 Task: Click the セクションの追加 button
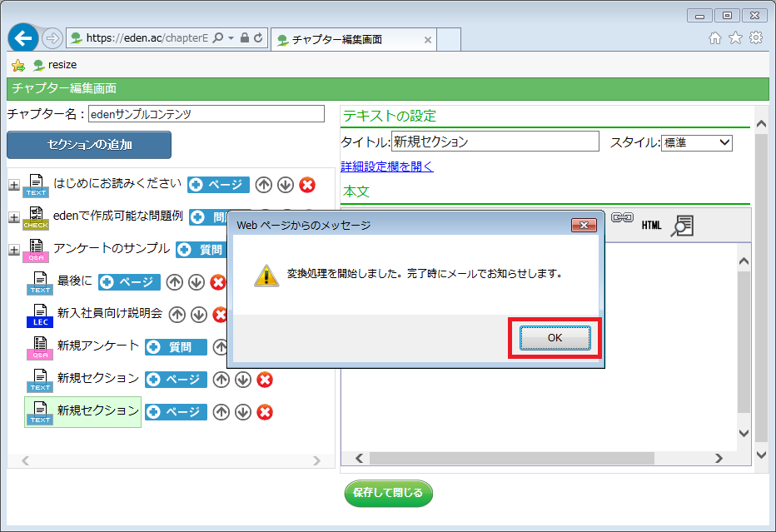click(89, 145)
